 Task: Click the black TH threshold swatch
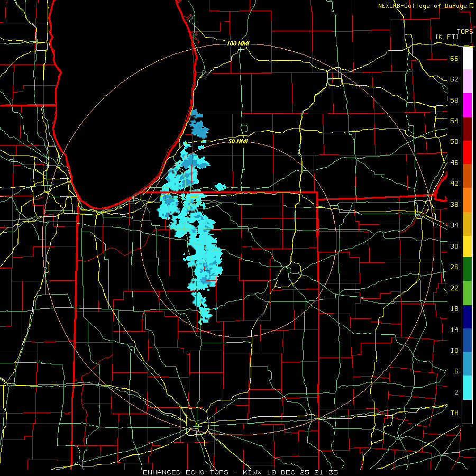(x=467, y=411)
